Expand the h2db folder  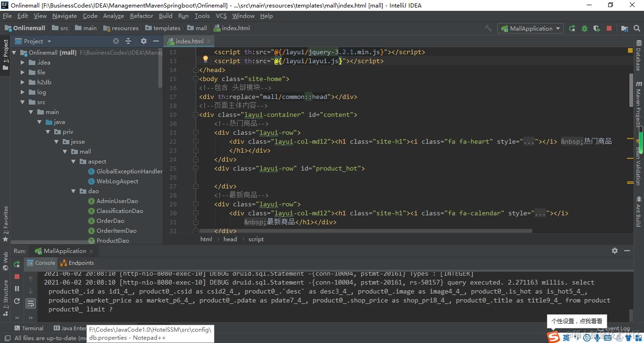coord(22,82)
